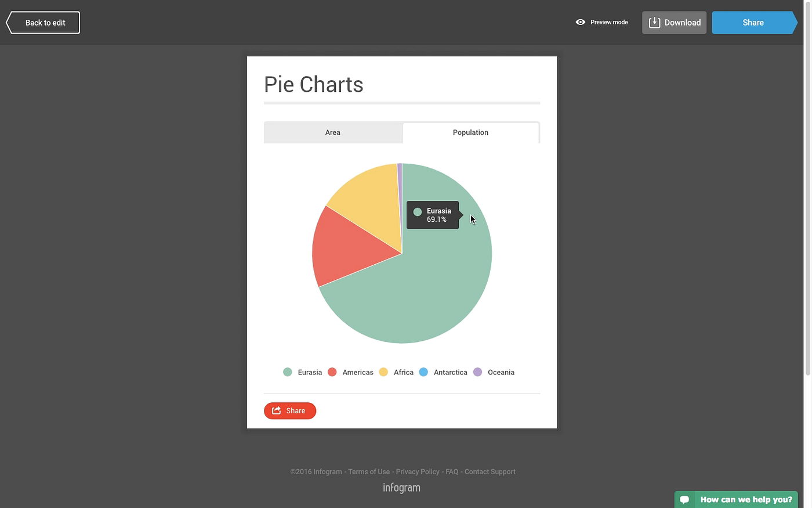Select the Population tab
This screenshot has width=812, height=508.
[x=470, y=132]
